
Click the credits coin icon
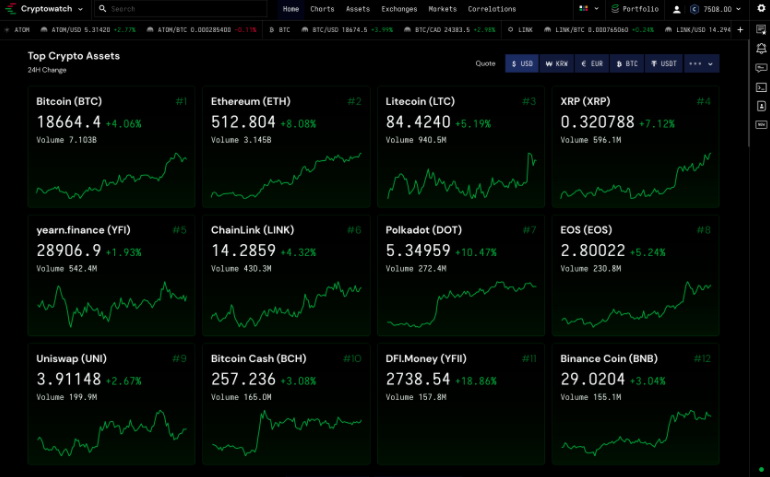coord(694,9)
